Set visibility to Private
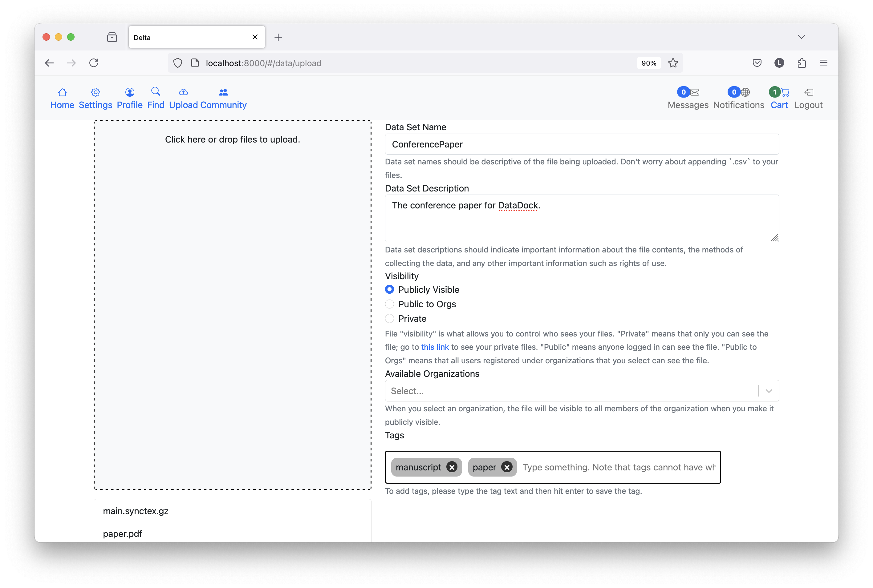The height and width of the screenshot is (588, 873). (389, 319)
